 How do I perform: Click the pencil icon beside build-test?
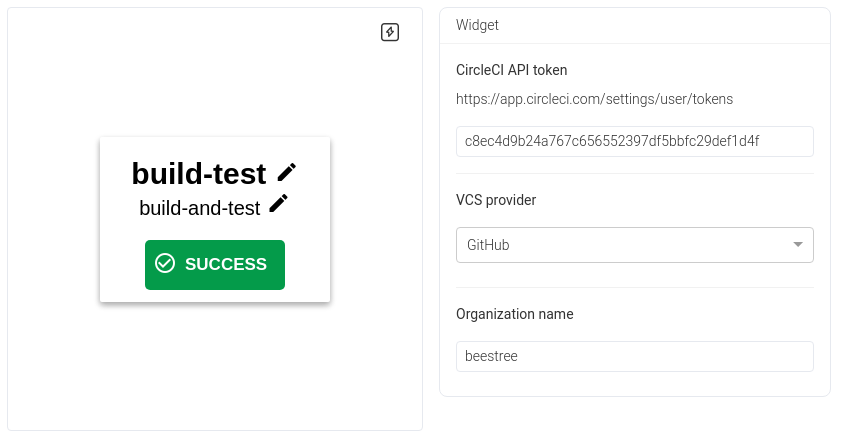287,172
